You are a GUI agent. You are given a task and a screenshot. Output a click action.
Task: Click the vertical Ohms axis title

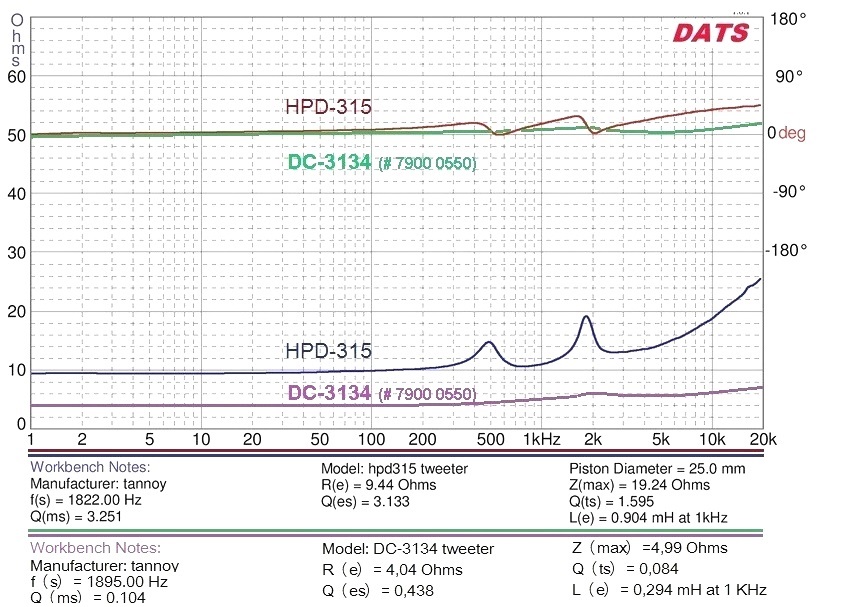tap(16, 40)
